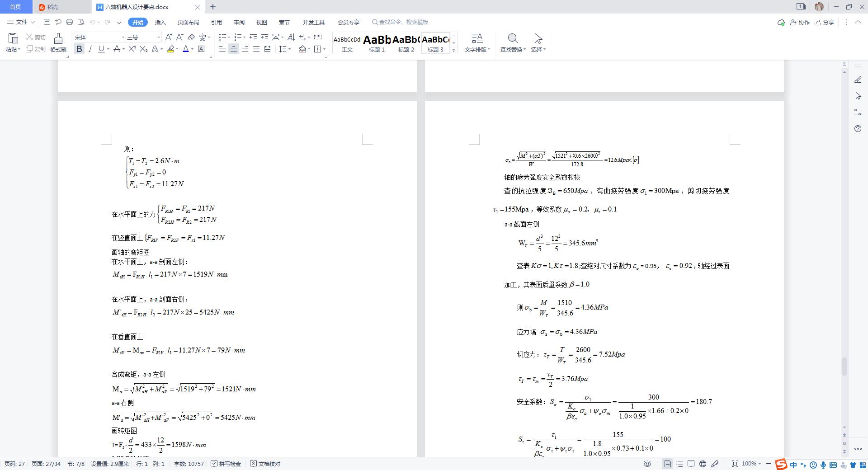Click the vertical scrollbar thumb
The height and width of the screenshot is (470, 868).
(844, 366)
